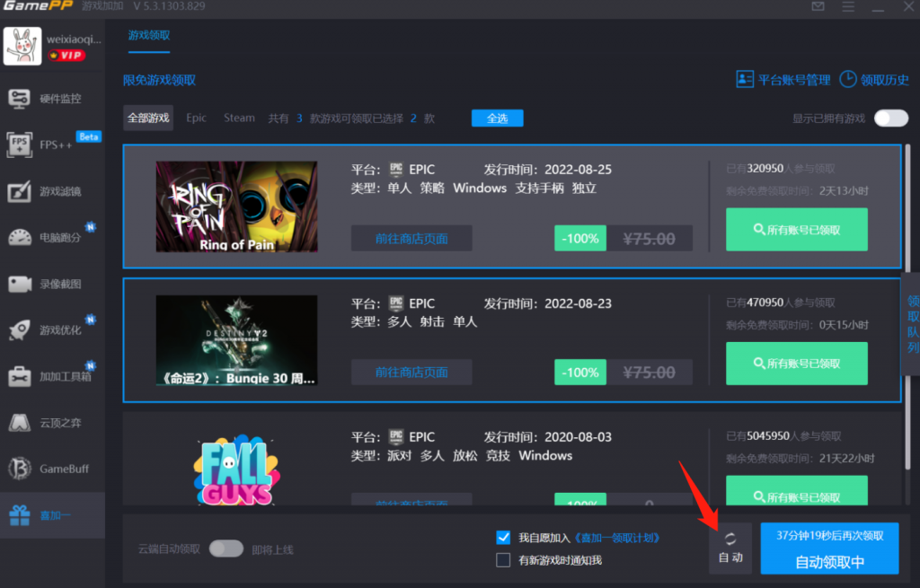Open 硬件监控 menu item label
Screen dimensions: 920x588
pos(60,99)
